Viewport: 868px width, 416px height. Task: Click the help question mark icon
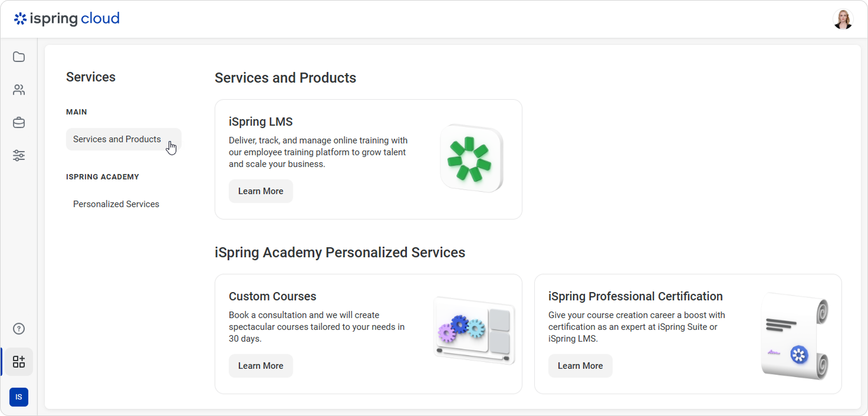click(19, 329)
